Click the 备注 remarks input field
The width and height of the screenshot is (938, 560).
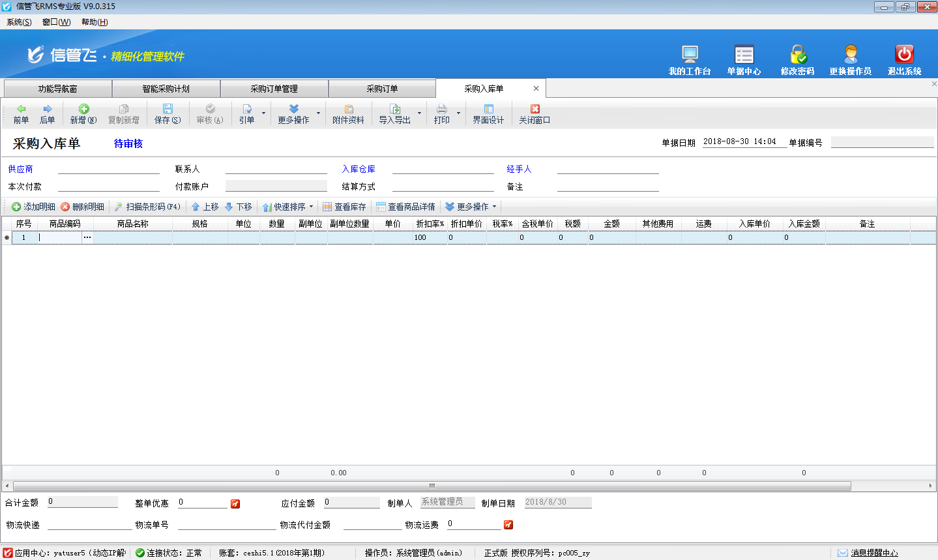(607, 186)
